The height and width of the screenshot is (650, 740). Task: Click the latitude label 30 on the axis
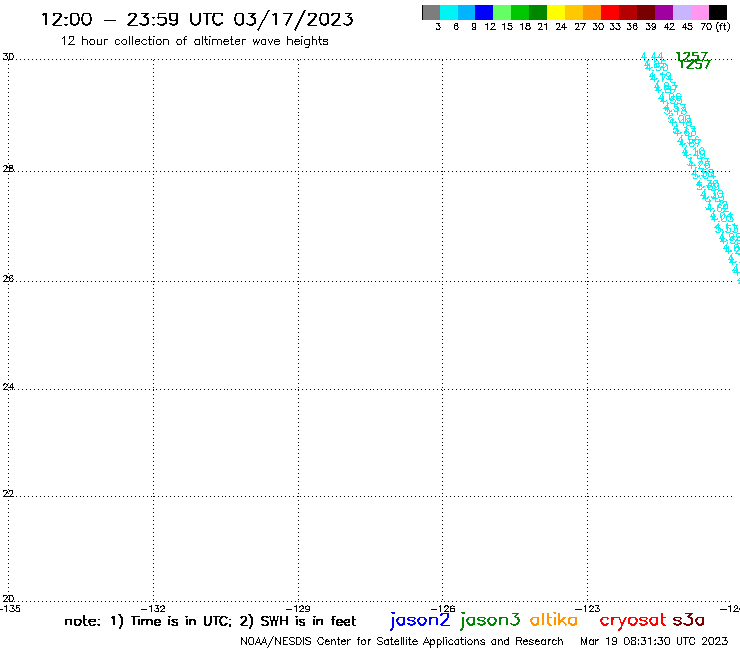click(8, 57)
